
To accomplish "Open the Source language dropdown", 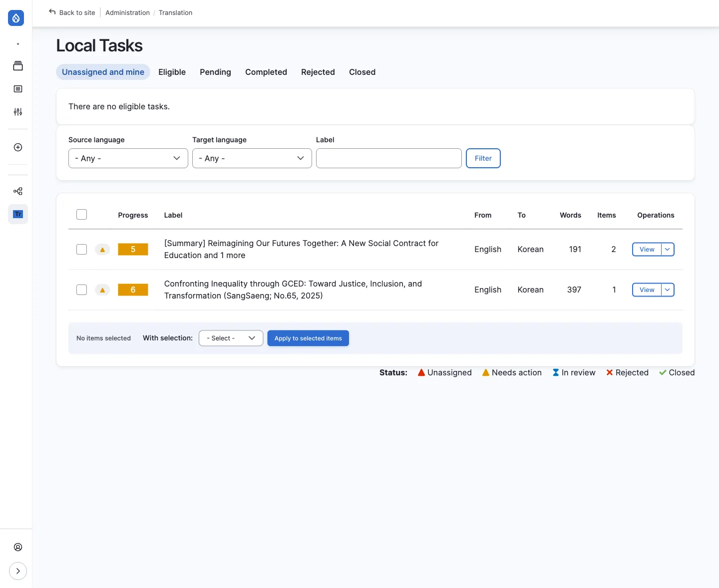I will [x=128, y=158].
